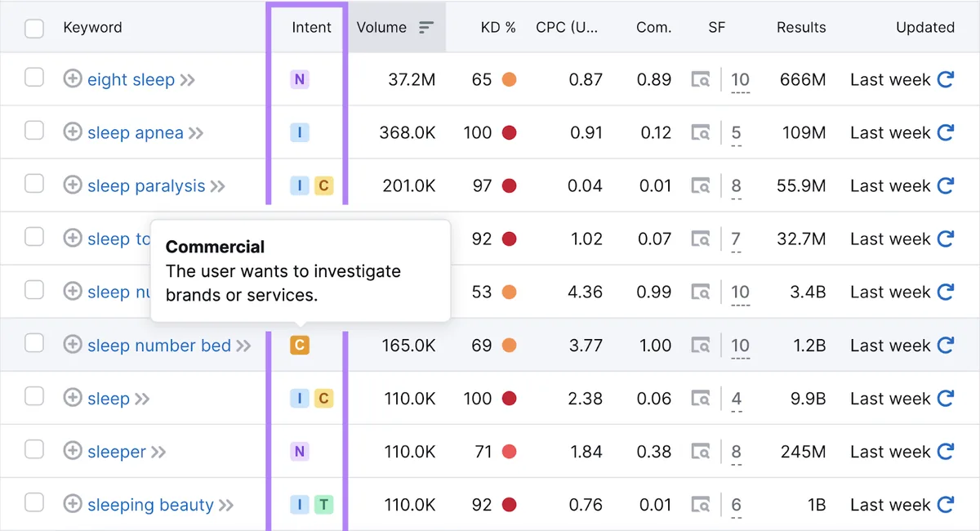Add 'sleep paralysis' keyword using plus icon

tap(73, 185)
